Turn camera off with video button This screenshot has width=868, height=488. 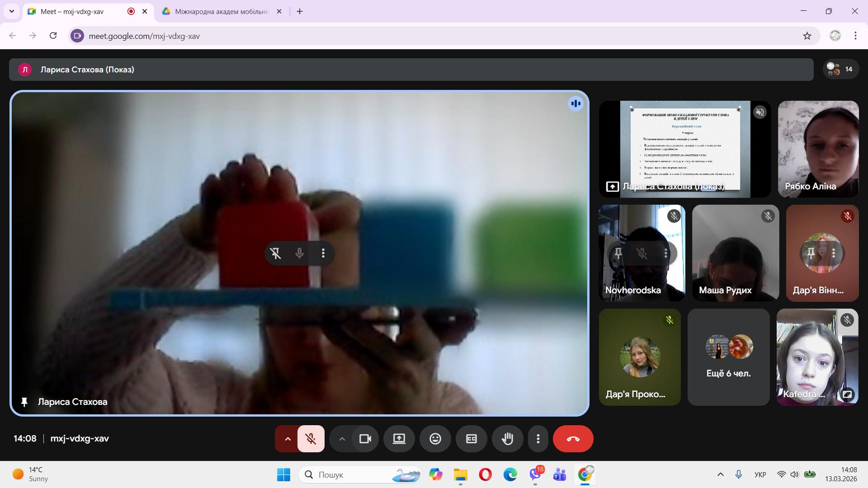coord(365,439)
